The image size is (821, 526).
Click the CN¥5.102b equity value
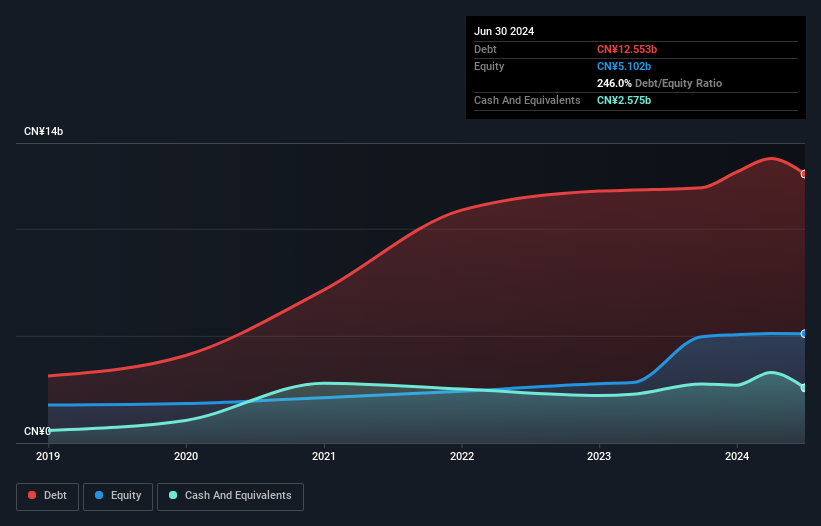(624, 66)
